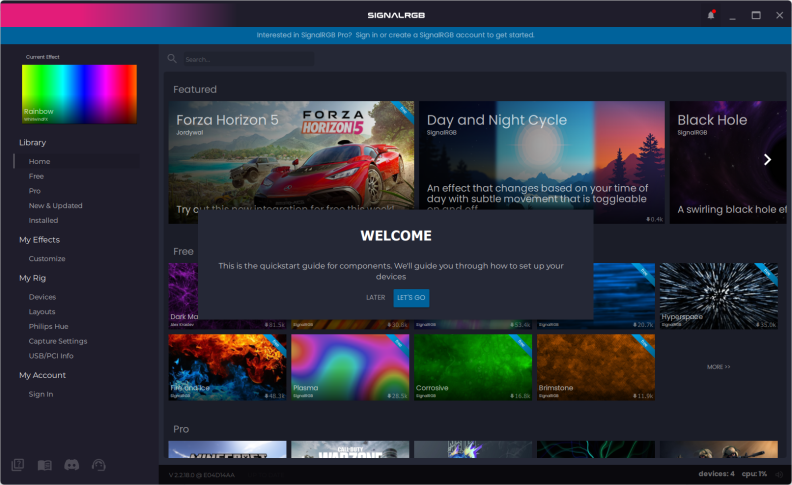The image size is (792, 485).
Task: Select the Plasma effect thumbnail
Action: pyautogui.click(x=350, y=367)
